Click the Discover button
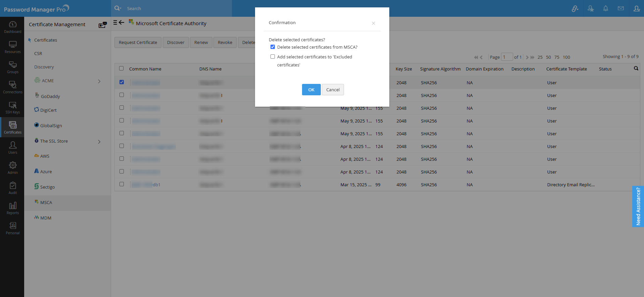This screenshot has width=644, height=297. point(176,42)
